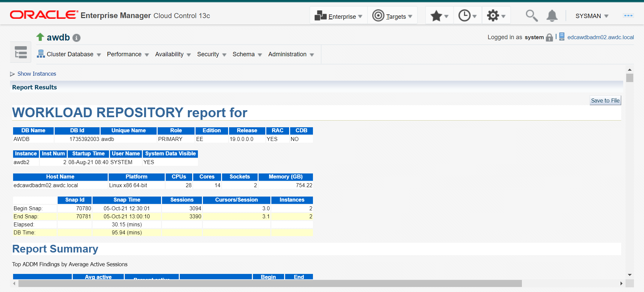
Task: Click the Targets bullseye icon
Action: click(378, 15)
